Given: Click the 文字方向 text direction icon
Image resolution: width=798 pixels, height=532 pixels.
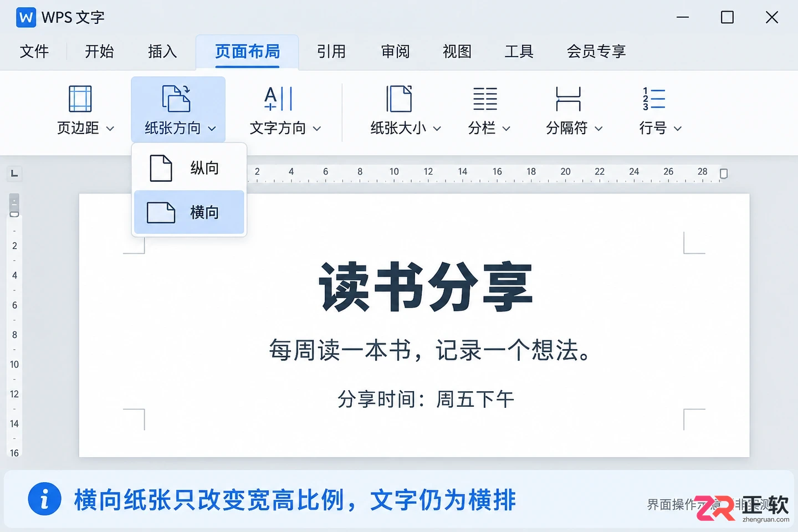Looking at the screenshot, I should [278, 99].
